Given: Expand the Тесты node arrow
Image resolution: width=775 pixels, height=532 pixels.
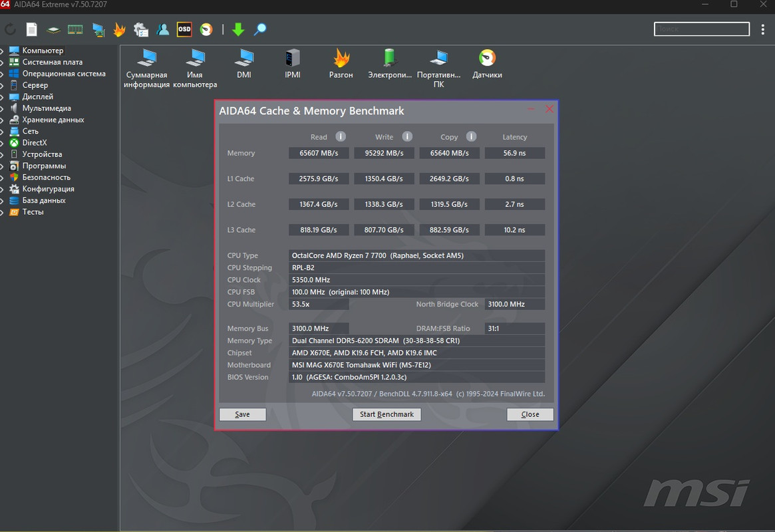Looking at the screenshot, I should pos(2,212).
